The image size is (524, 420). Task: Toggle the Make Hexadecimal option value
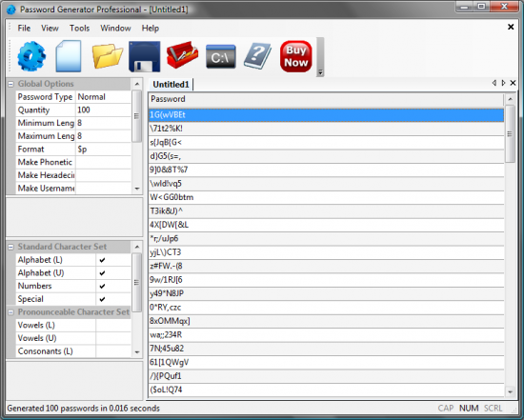coord(103,175)
